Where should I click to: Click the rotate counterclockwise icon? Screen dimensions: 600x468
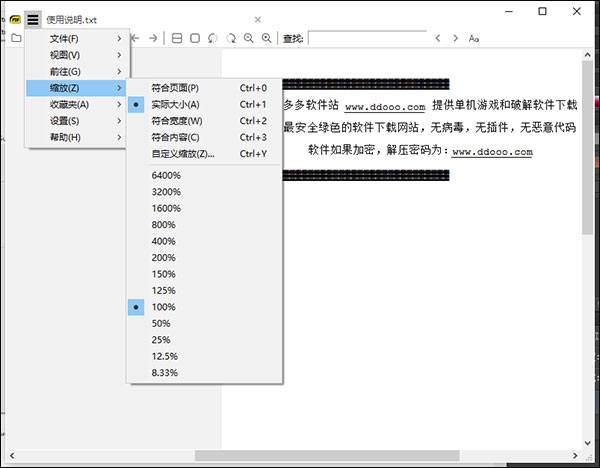tap(213, 38)
